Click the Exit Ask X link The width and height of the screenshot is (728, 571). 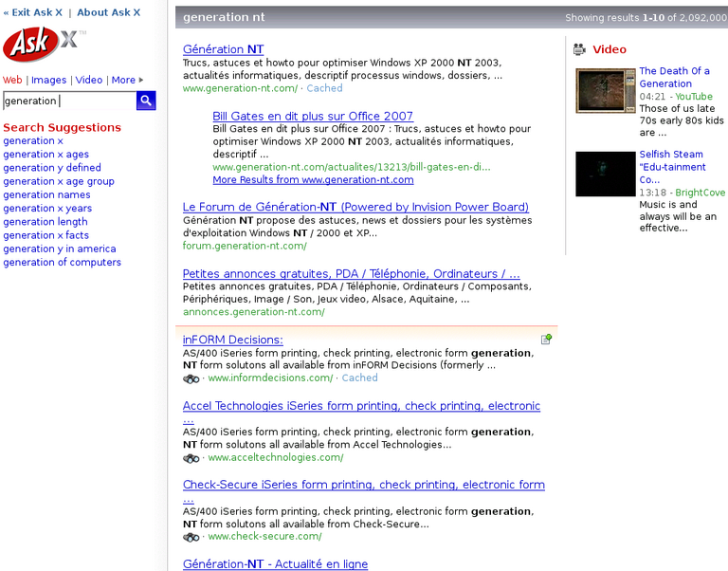click(x=33, y=12)
